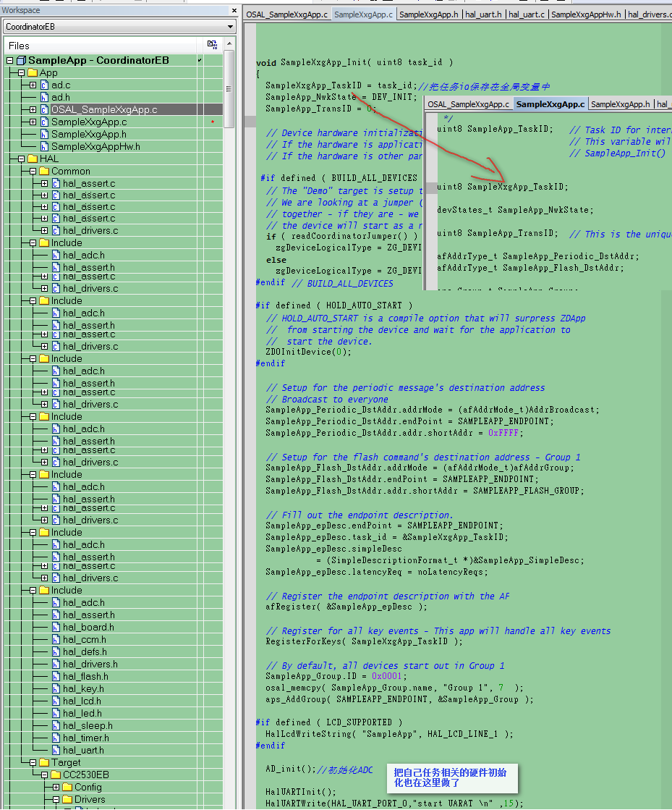Switch to the hal_uart.h editor tab
This screenshot has height=810, width=672.
click(x=484, y=14)
